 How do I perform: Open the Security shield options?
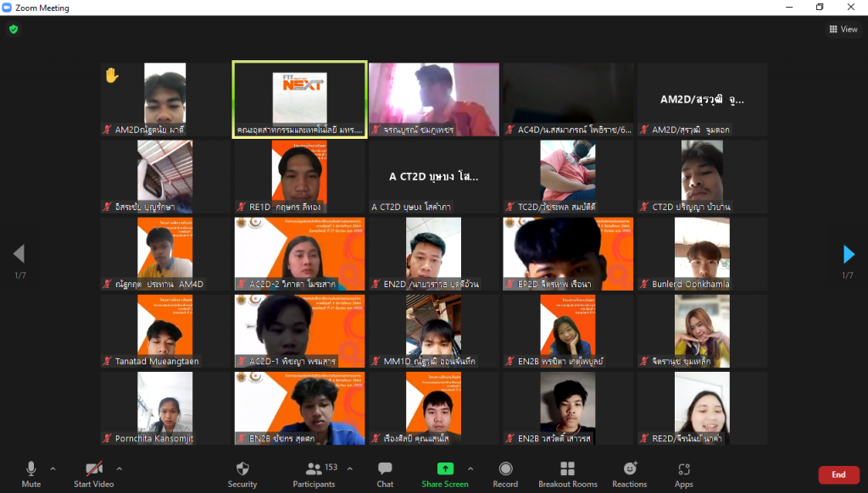242,474
